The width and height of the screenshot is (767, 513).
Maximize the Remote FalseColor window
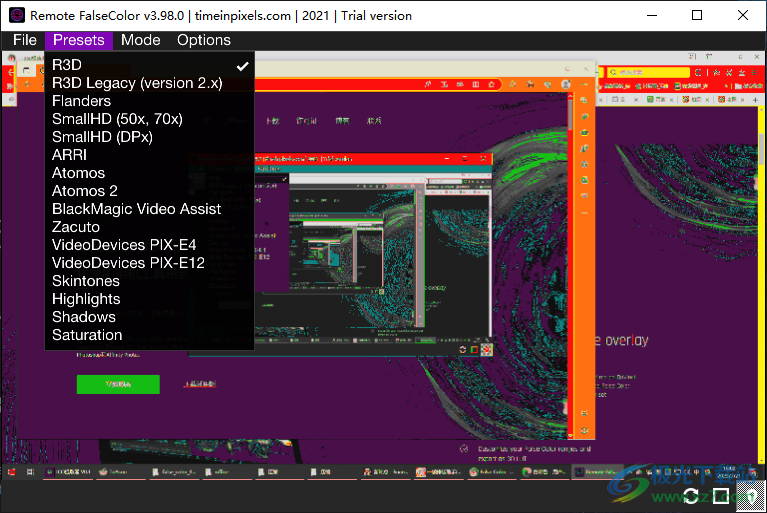[697, 15]
